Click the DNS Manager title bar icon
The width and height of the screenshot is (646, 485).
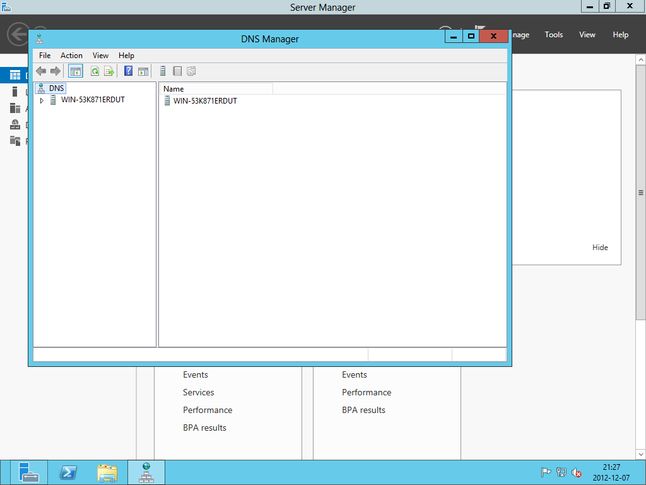[40, 39]
